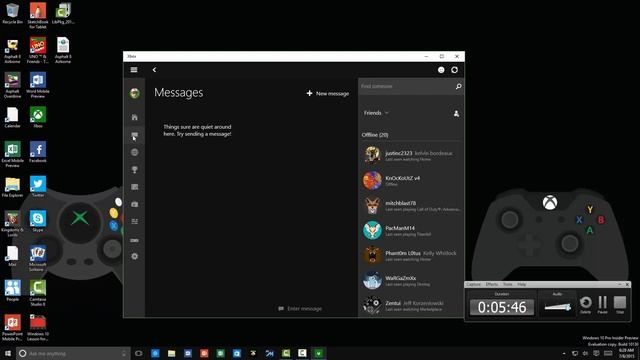Open Skype desktop icon

38,222
